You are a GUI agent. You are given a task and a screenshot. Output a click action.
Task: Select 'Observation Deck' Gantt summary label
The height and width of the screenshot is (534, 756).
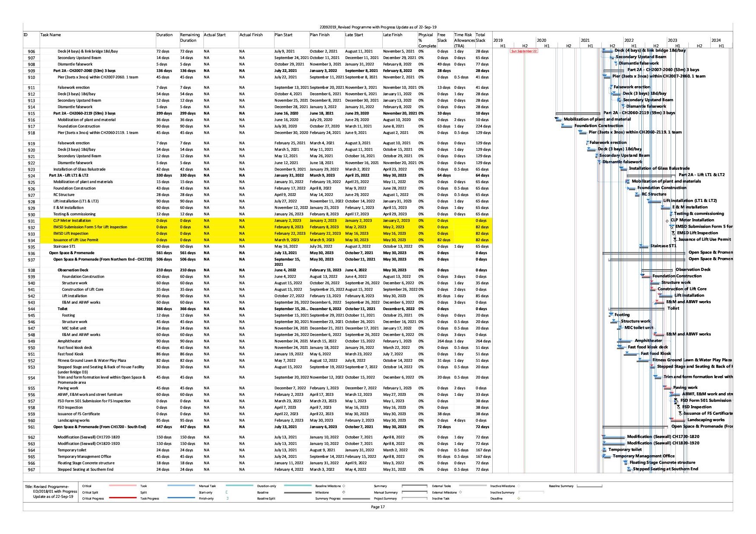(693, 270)
